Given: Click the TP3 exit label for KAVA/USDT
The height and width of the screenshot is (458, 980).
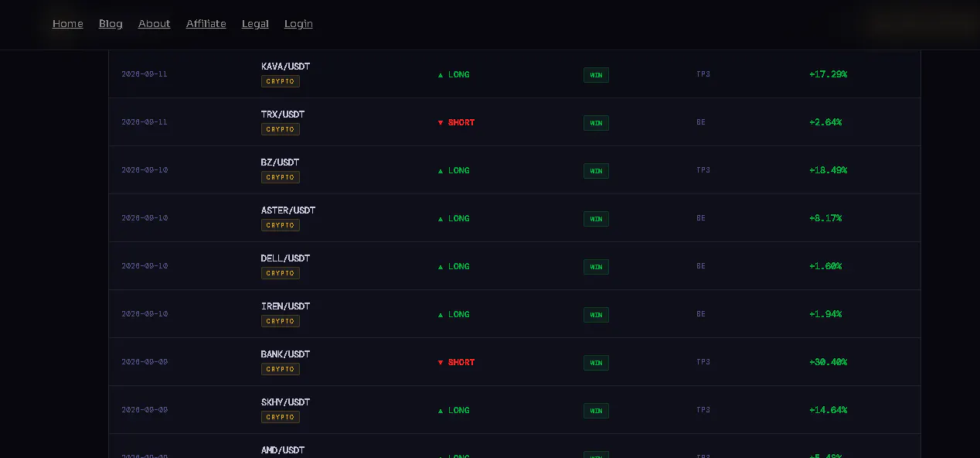Looking at the screenshot, I should pyautogui.click(x=703, y=74).
